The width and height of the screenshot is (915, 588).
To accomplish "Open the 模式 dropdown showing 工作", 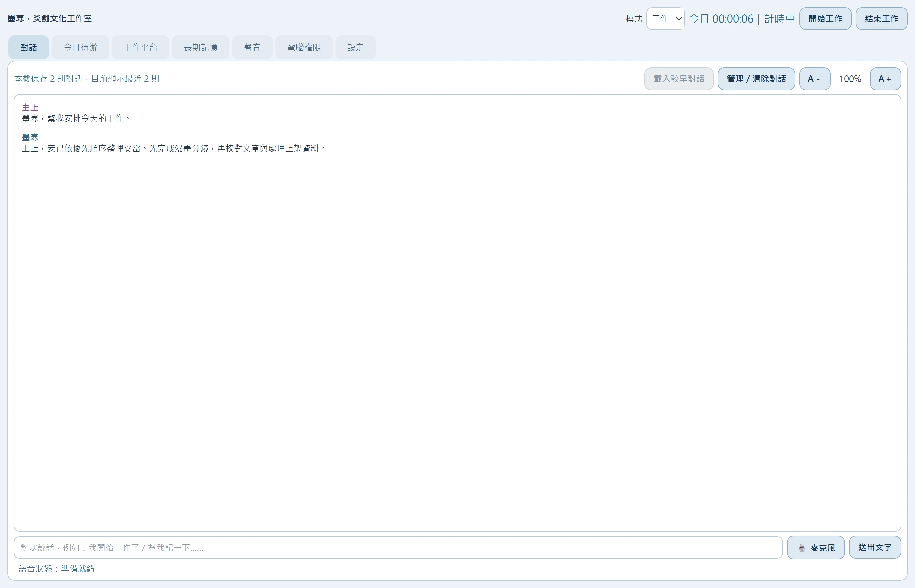I will (x=665, y=18).
